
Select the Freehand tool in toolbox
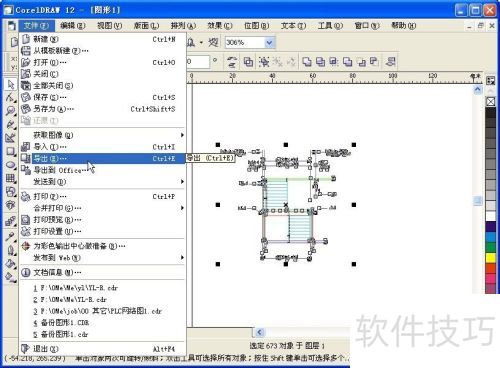(10, 124)
